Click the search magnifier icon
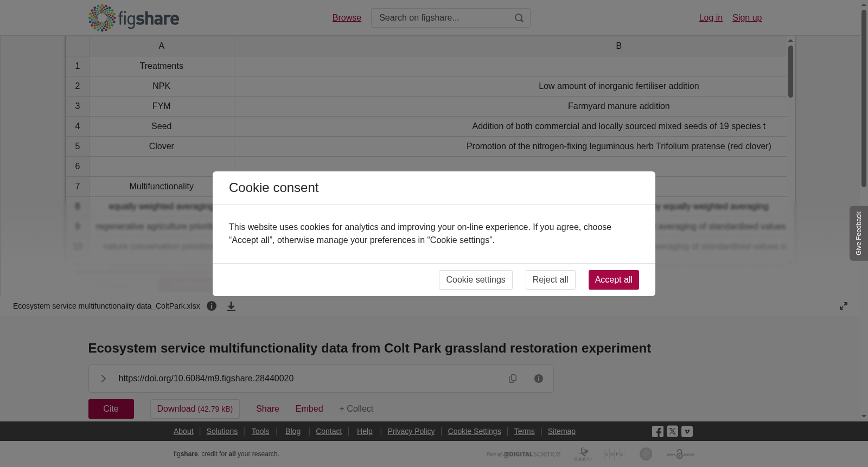868x467 pixels. [519, 18]
